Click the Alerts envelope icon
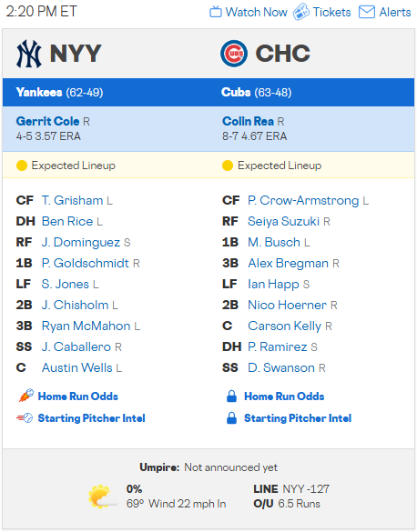This screenshot has width=417, height=532. pyautogui.click(x=367, y=12)
